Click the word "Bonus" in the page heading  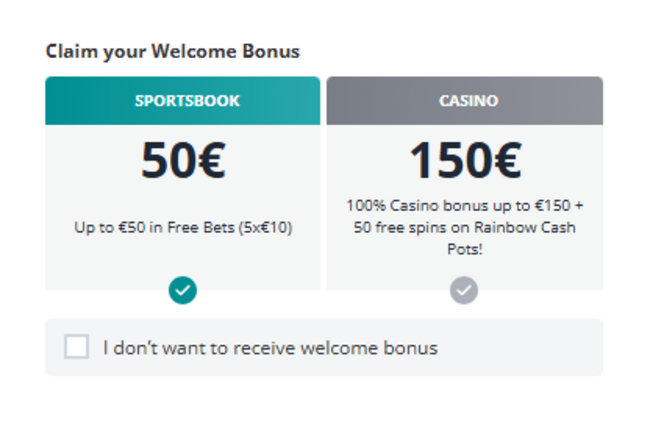click(271, 51)
